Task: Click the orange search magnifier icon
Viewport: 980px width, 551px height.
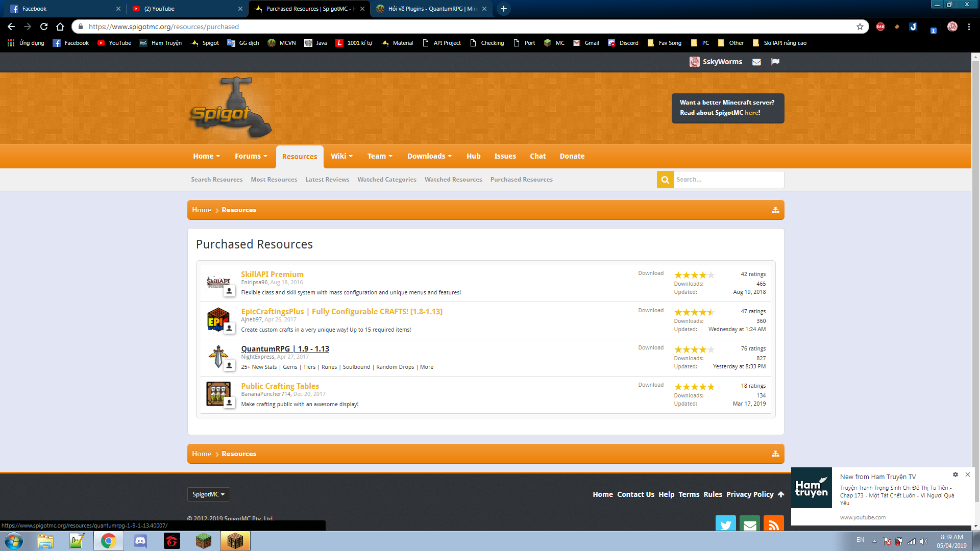Action: pos(665,180)
